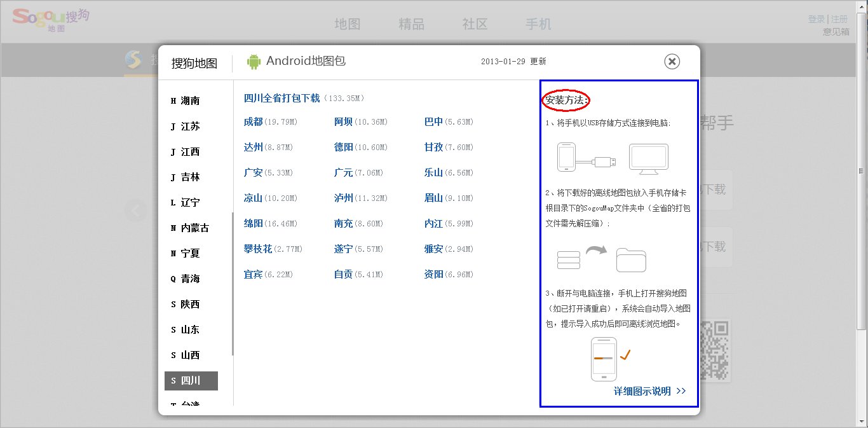Click the USB cable icon between phone and computer

[x=599, y=162]
